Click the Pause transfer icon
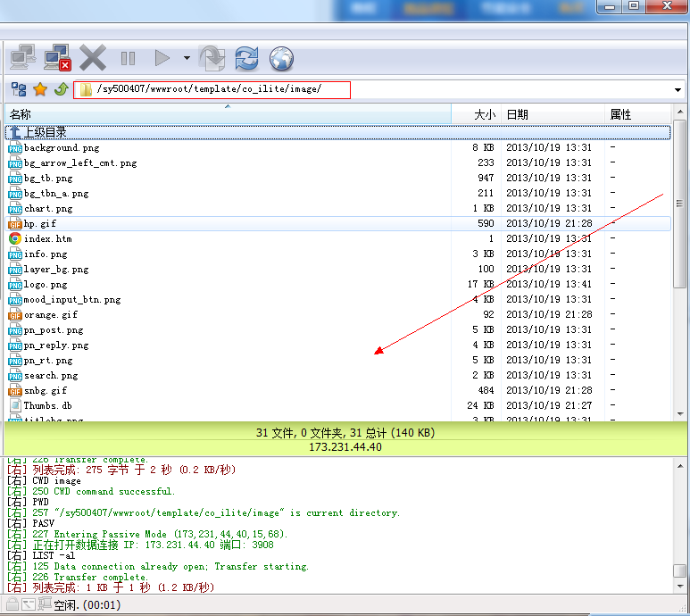This screenshot has height=616, width=690. pyautogui.click(x=128, y=58)
